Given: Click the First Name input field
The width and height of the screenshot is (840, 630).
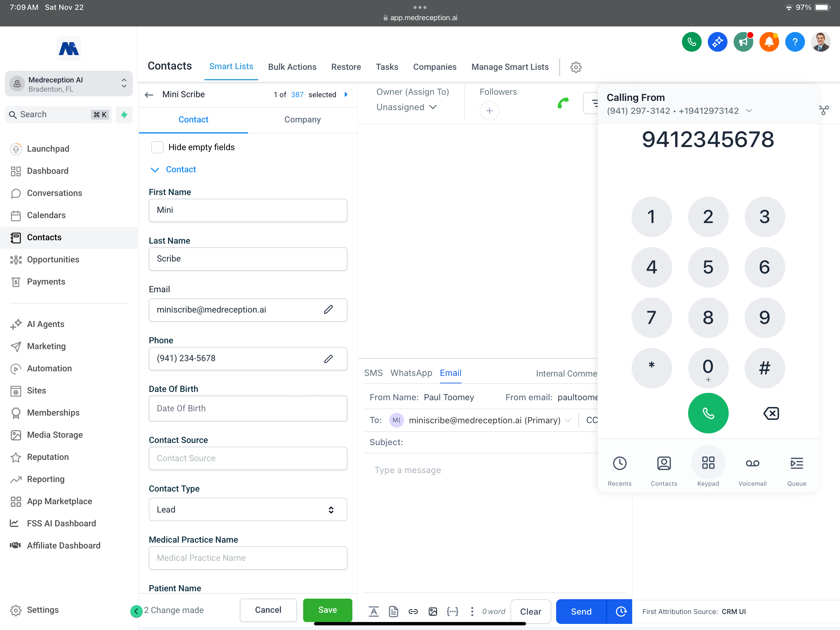Looking at the screenshot, I should pos(248,210).
